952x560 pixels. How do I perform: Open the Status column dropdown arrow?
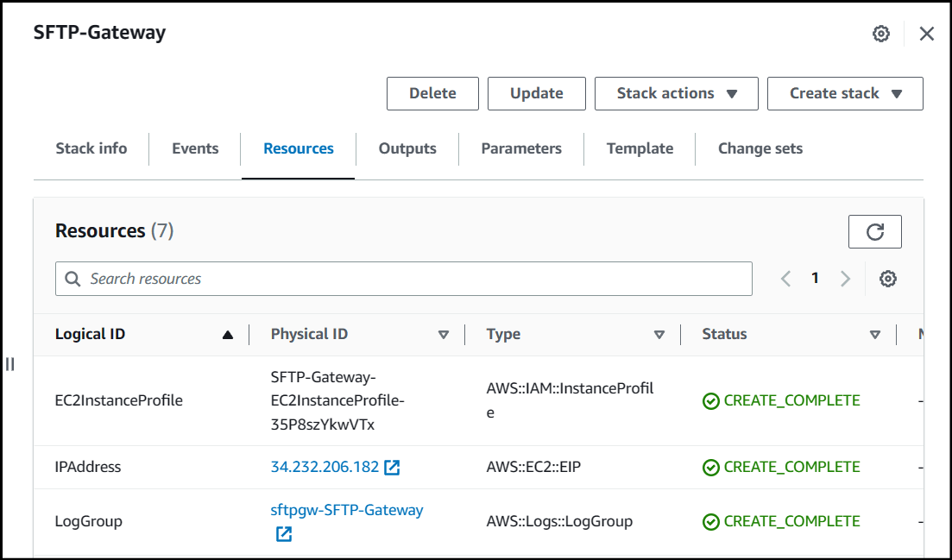pyautogui.click(x=875, y=334)
